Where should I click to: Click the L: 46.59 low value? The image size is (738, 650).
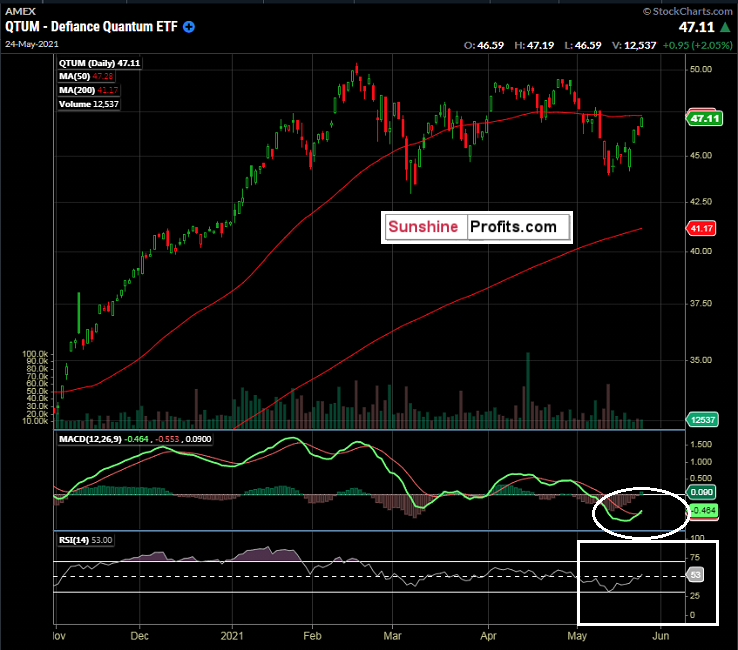pos(583,45)
